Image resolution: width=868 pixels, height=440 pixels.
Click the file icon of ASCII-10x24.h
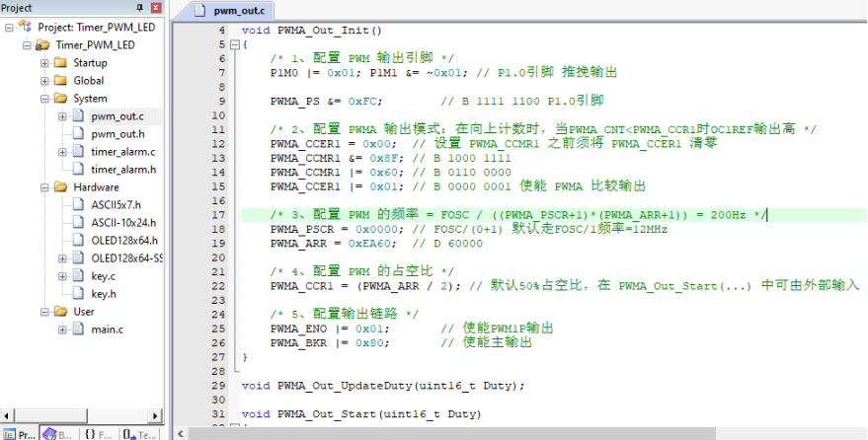point(79,222)
